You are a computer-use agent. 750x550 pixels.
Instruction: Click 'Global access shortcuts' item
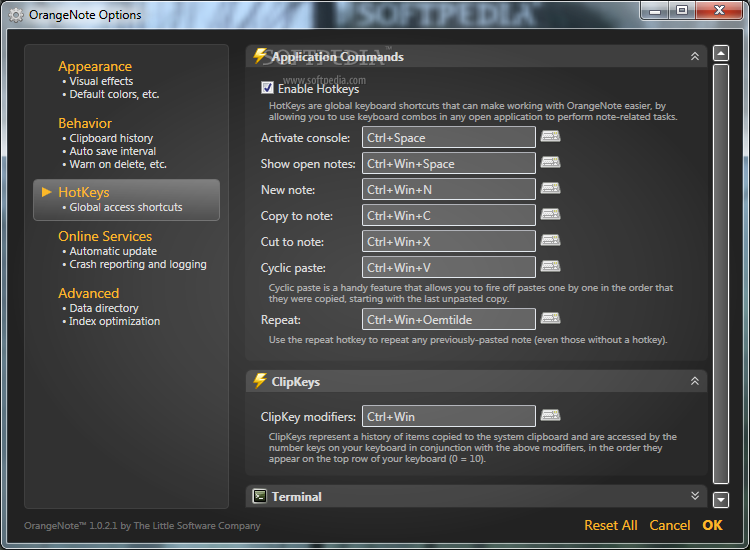tap(126, 207)
